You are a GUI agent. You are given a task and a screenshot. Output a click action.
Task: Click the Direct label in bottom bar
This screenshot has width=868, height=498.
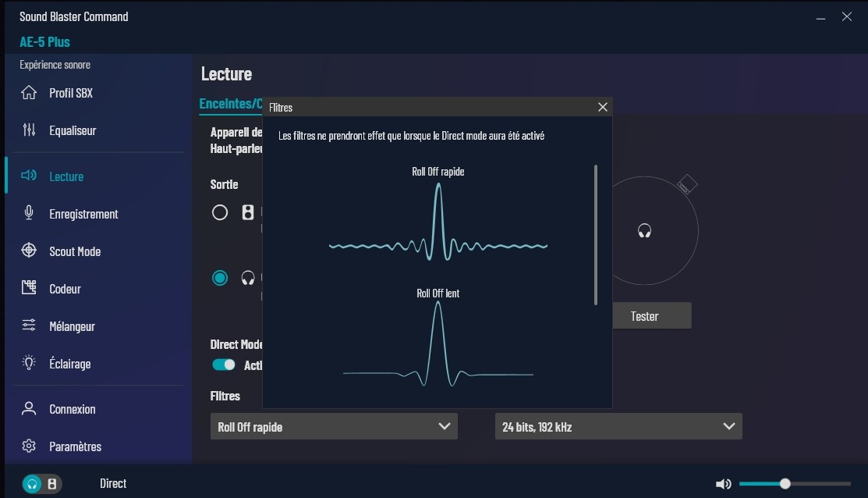click(x=113, y=484)
